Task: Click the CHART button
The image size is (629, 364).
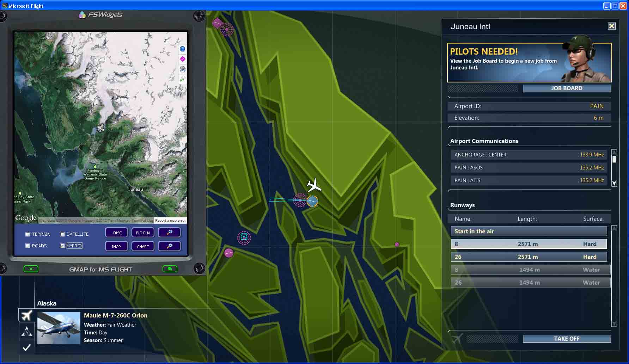Action: click(x=143, y=246)
